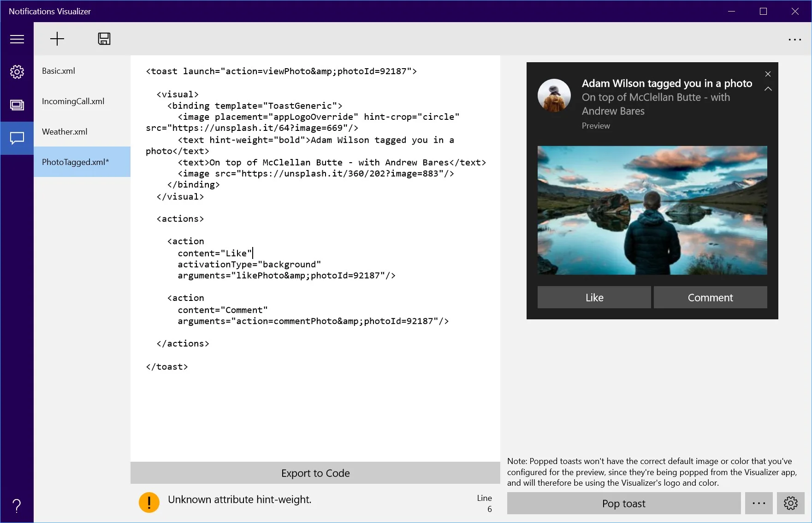Open help question mark icon
This screenshot has width=812, height=523.
[x=17, y=506]
